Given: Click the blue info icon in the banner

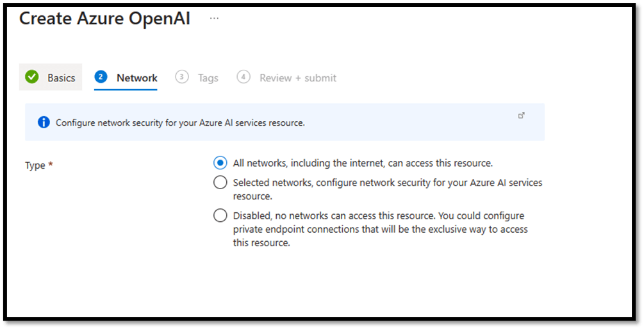Looking at the screenshot, I should coord(44,122).
